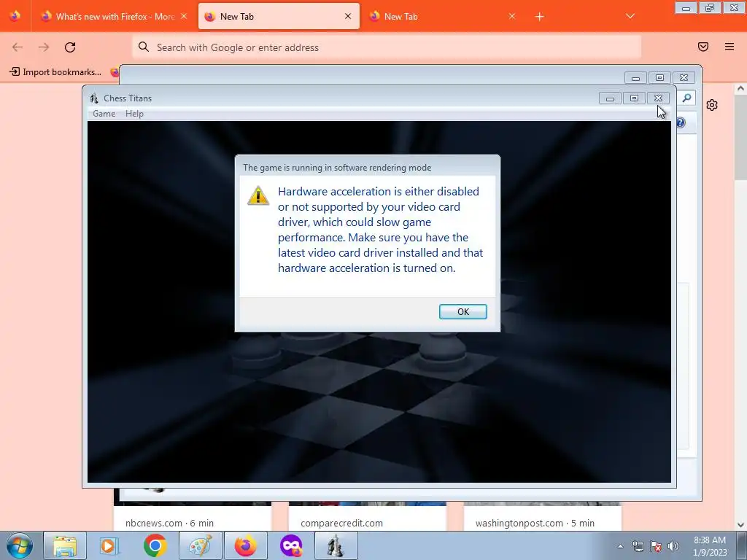Screen dimensions: 747x560
Task: Open the Action Center flag icon
Action: (x=656, y=546)
